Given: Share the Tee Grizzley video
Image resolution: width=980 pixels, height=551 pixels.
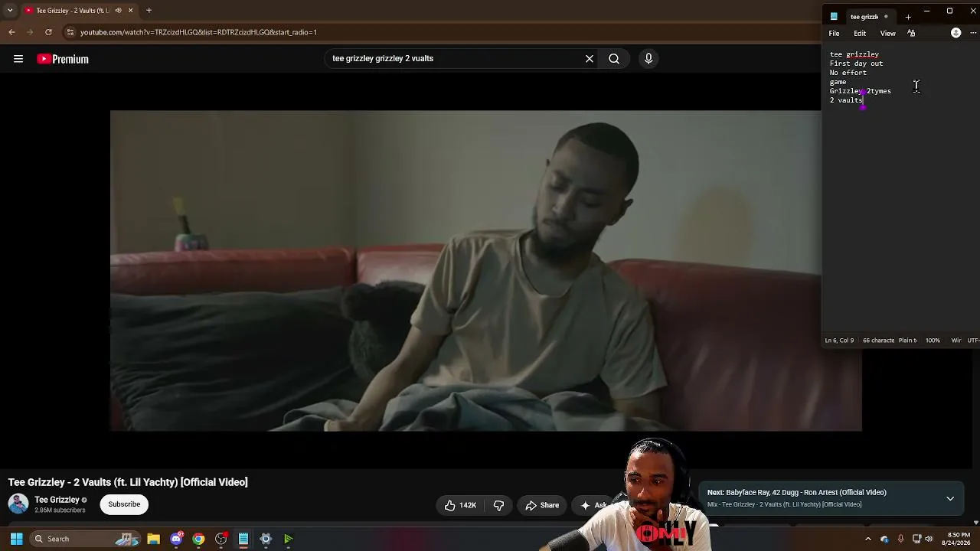Looking at the screenshot, I should [x=542, y=505].
